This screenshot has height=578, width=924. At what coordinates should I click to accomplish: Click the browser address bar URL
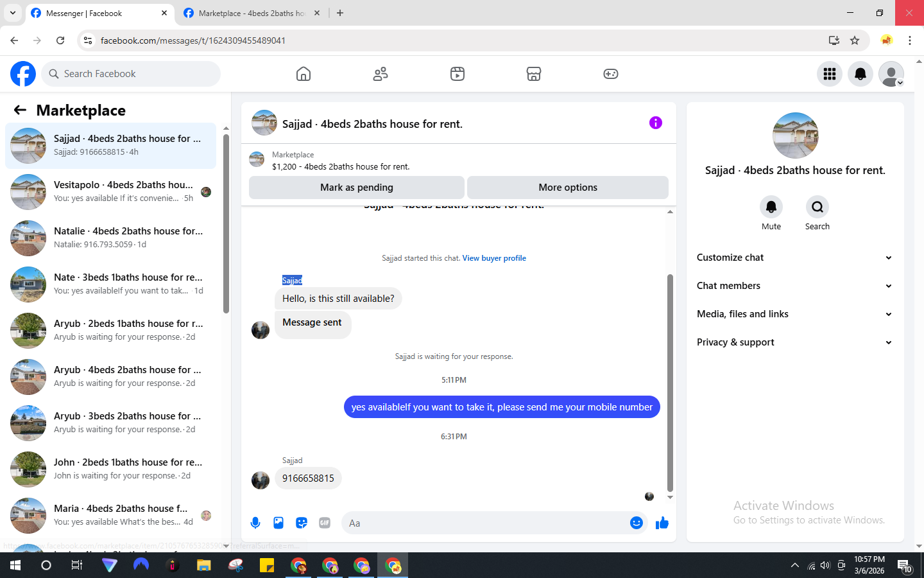click(193, 40)
